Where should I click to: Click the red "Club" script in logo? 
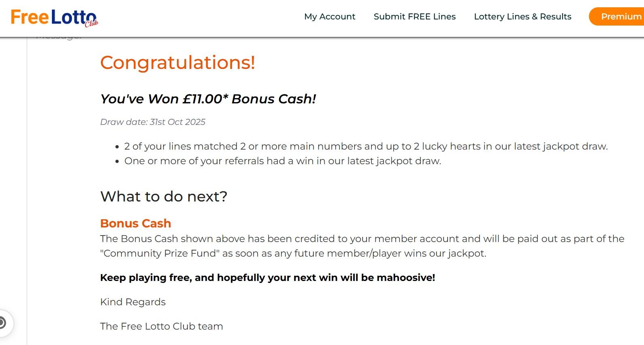coord(92,24)
